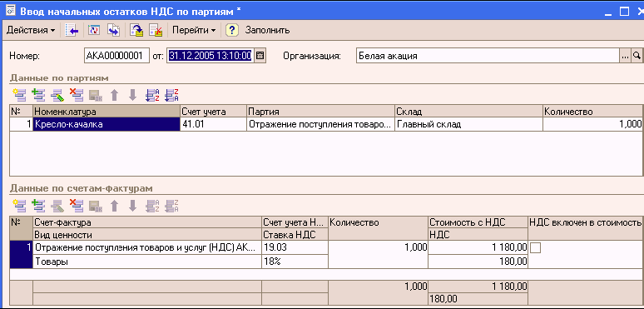Click the 180,00 НДС cell in row 1
The width and height of the screenshot is (644, 309).
point(478,262)
